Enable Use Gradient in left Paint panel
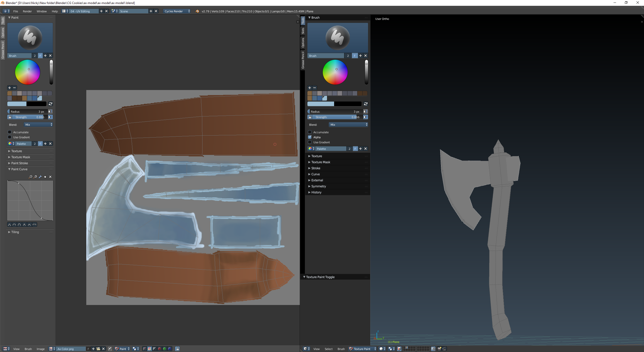The image size is (644, 352). click(10, 137)
